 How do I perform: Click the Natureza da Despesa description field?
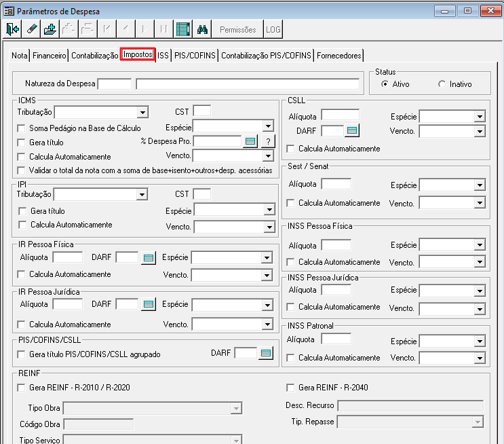[x=248, y=84]
